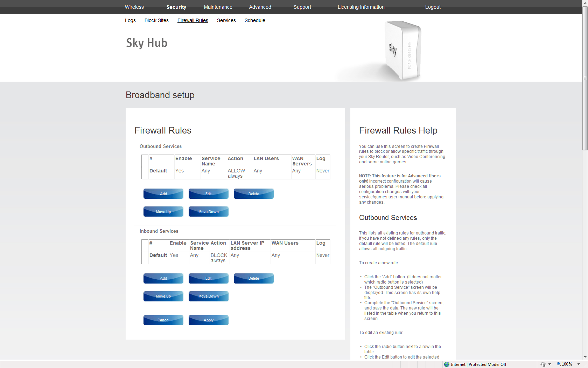Click the Internet zone globe icon
Image resolution: width=588 pixels, height=368 pixels.
tap(447, 364)
